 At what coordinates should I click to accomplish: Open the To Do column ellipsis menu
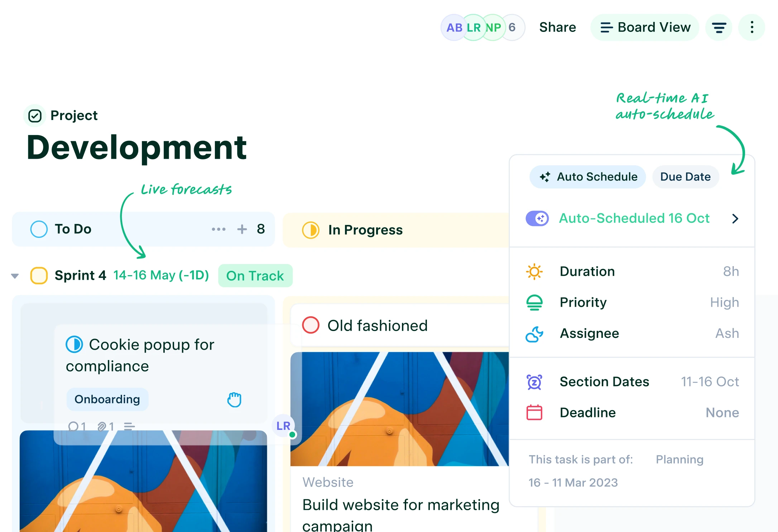[x=219, y=229]
